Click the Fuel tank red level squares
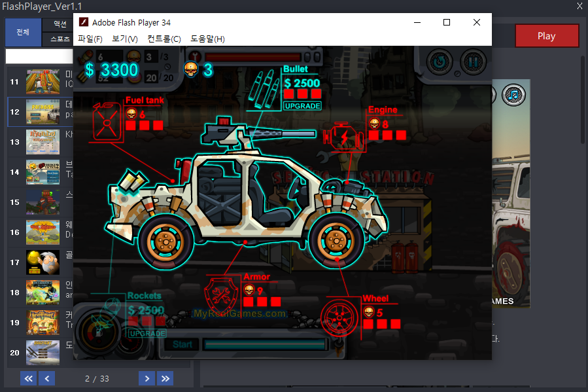Viewport: 588px width, 392px height. pyautogui.click(x=145, y=125)
